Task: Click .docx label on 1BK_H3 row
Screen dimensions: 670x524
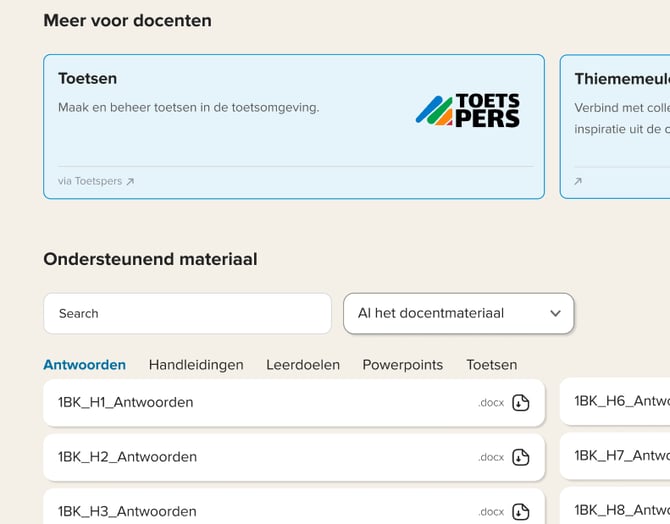Action: click(x=491, y=512)
